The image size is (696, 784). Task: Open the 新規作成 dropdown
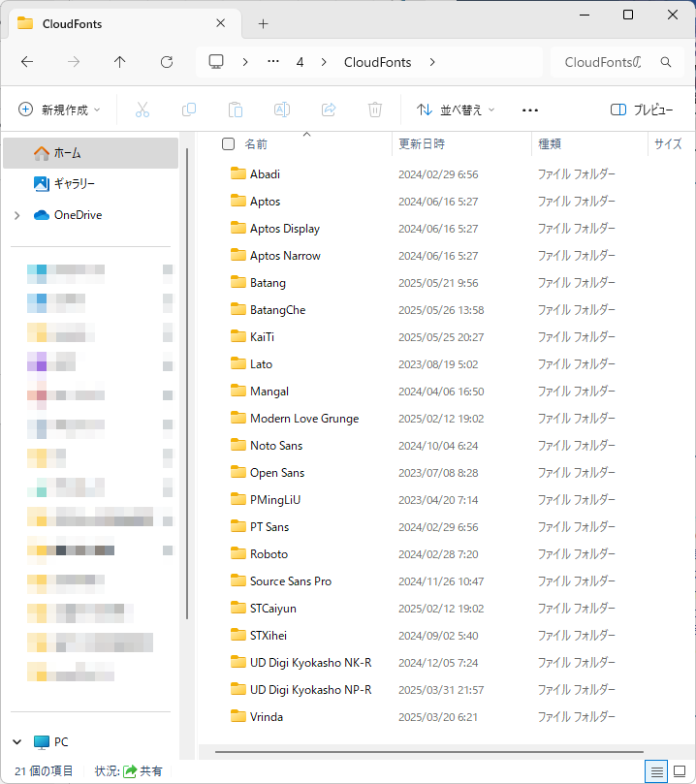click(x=59, y=110)
